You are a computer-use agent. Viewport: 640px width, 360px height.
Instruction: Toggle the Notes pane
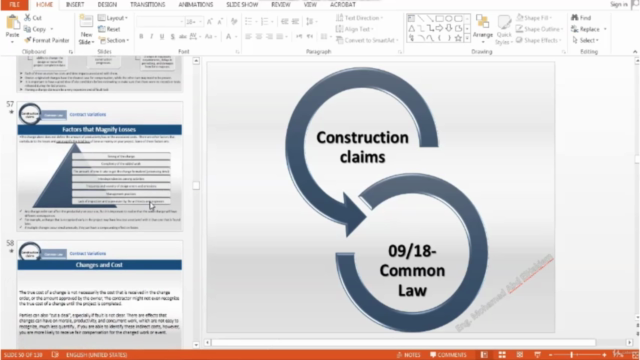point(409,355)
